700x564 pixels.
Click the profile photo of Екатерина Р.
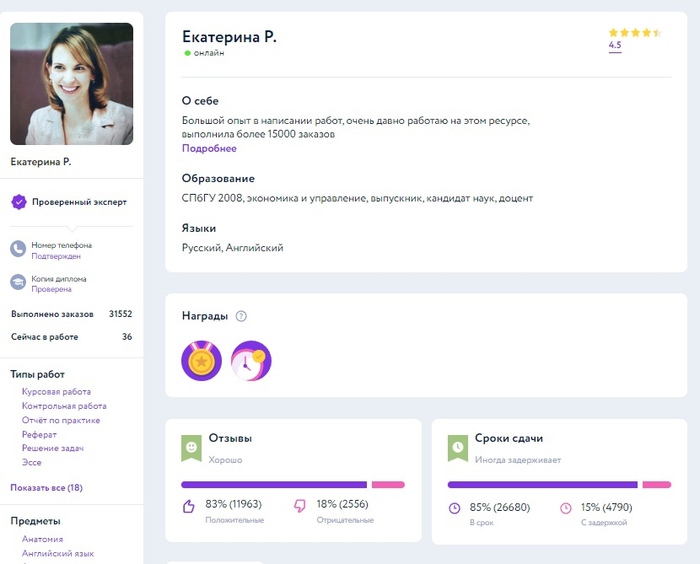[71, 84]
